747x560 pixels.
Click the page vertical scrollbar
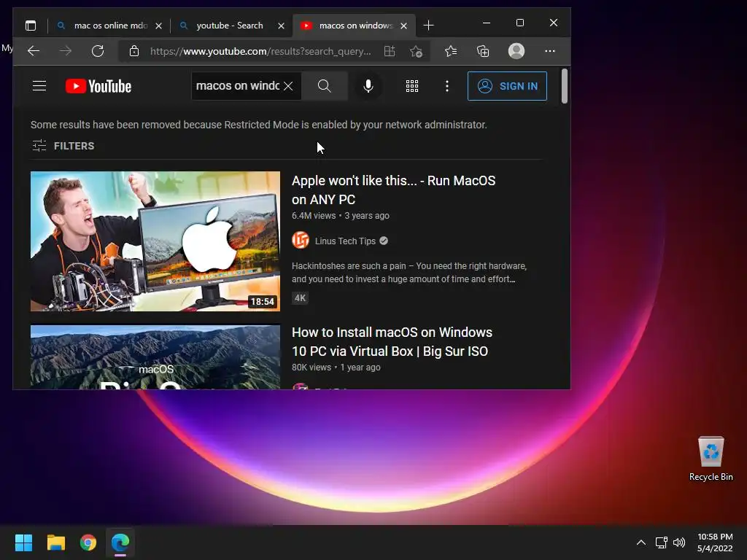[565, 86]
